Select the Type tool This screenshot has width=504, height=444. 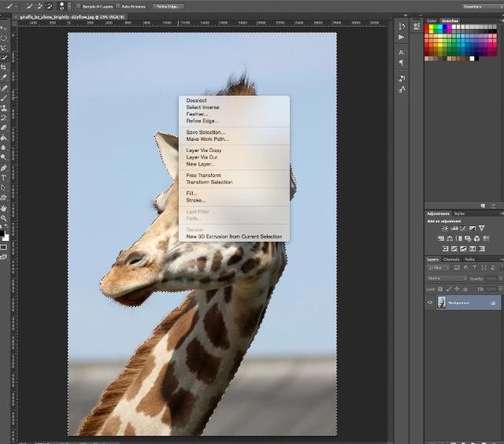pyautogui.click(x=4, y=178)
